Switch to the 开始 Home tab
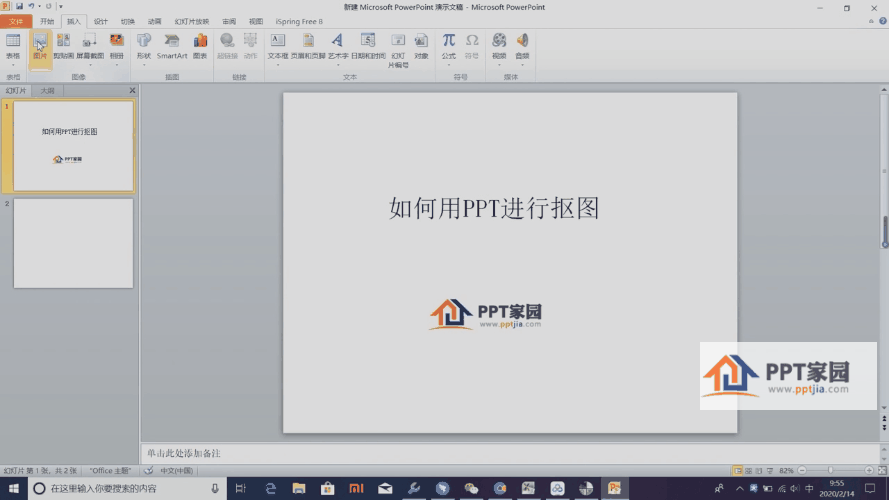 [x=47, y=22]
